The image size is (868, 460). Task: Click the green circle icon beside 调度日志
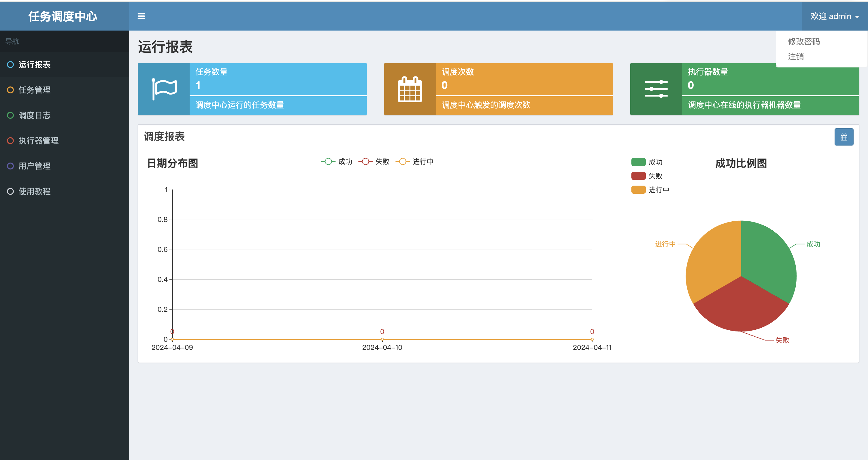(10, 115)
